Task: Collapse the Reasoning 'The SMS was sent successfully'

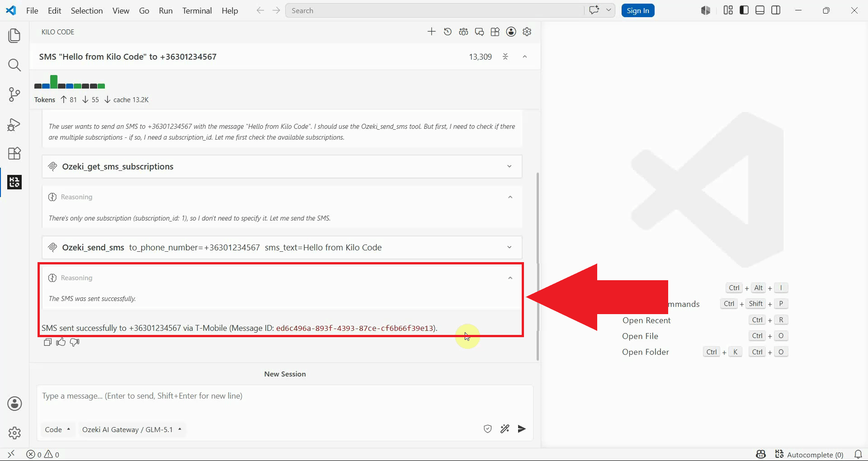Action: [x=510, y=278]
